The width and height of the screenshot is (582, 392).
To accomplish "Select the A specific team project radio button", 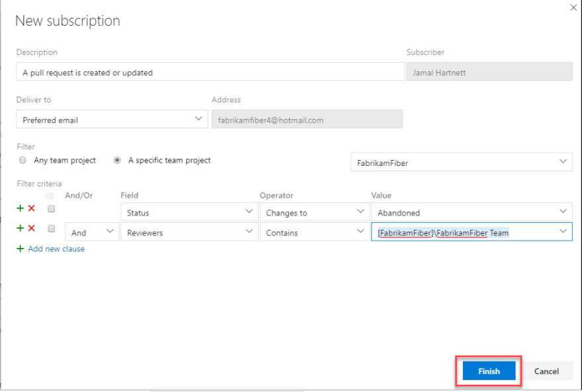I will 117,160.
